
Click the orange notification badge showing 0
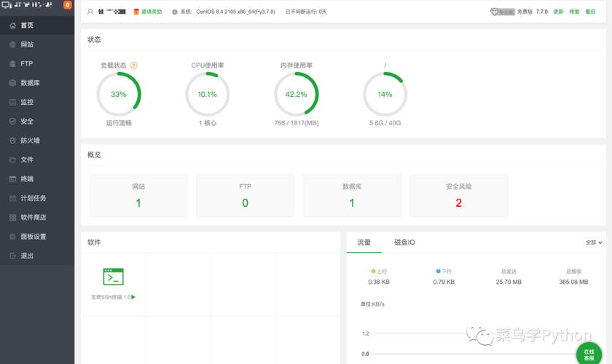tap(68, 4)
